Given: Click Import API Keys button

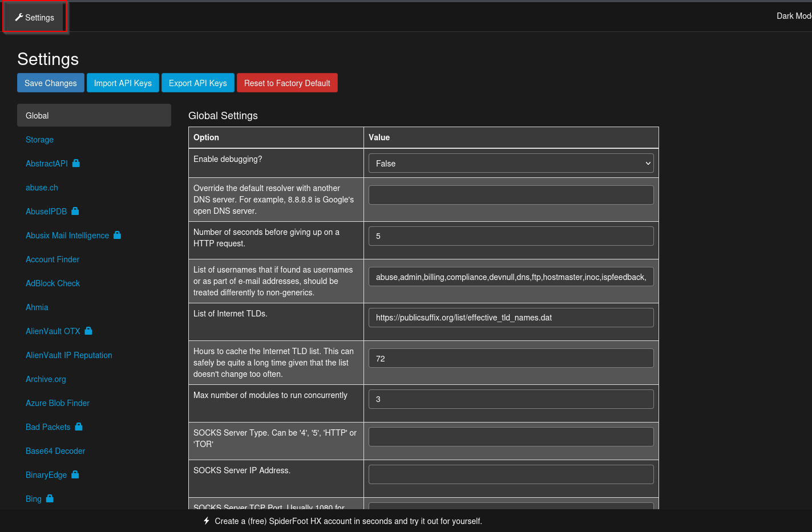Looking at the screenshot, I should click(x=123, y=83).
